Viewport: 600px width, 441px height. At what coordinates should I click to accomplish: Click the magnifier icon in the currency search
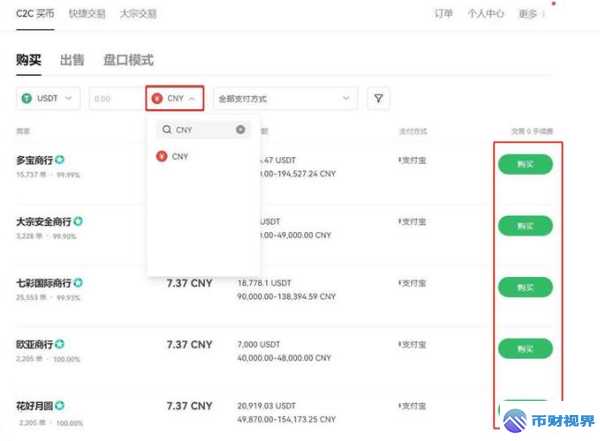166,130
